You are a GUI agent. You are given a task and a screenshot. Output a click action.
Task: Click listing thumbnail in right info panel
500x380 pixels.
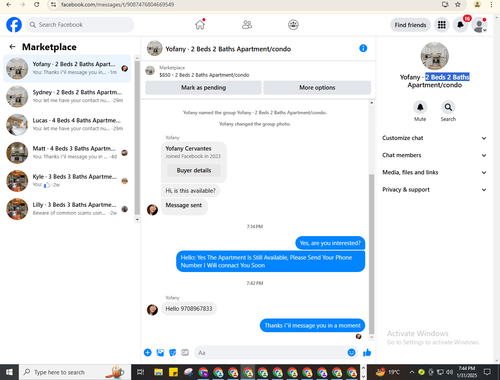[x=435, y=56]
